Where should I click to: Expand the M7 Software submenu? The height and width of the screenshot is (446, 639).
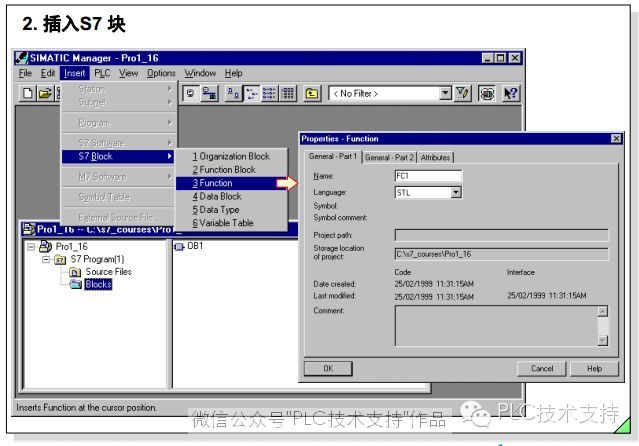pyautogui.click(x=170, y=177)
